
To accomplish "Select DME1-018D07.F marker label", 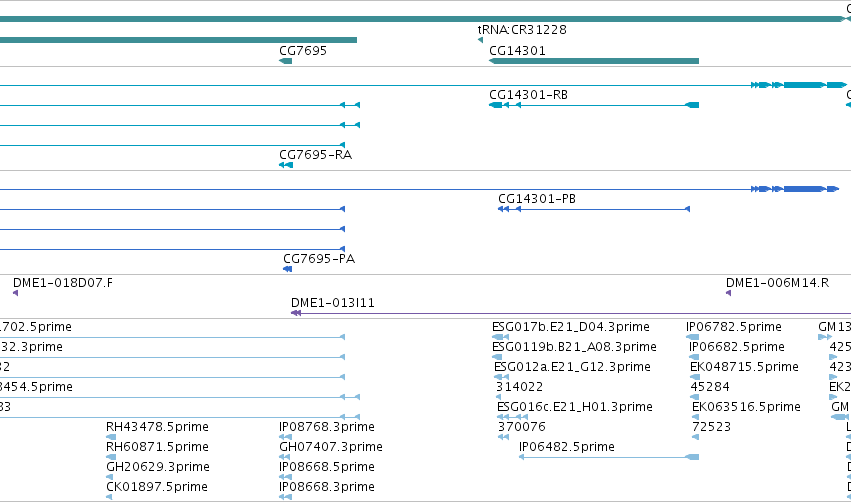I will pyautogui.click(x=63, y=283).
